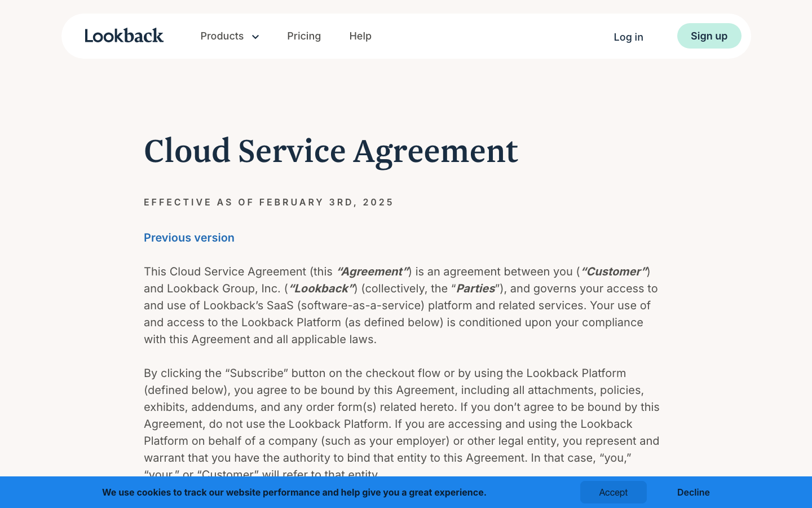The width and height of the screenshot is (812, 508).
Task: Accept the cookie notice
Action: [614, 492]
